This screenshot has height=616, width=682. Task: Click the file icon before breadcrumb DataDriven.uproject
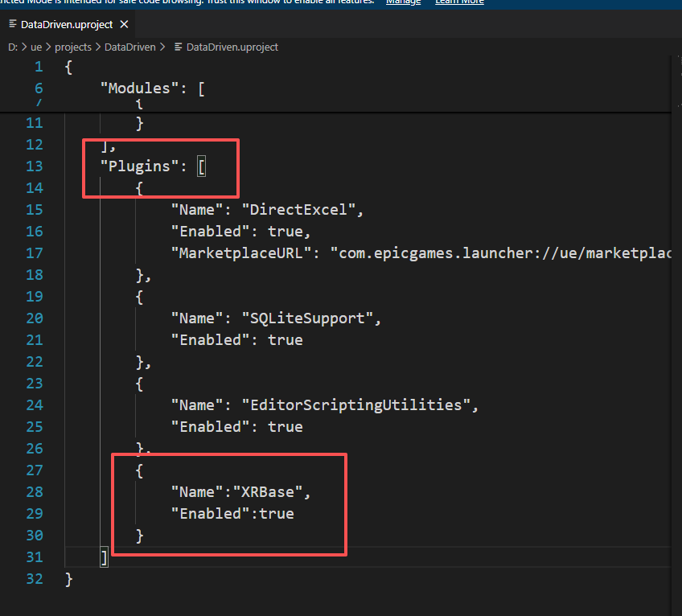coord(179,47)
